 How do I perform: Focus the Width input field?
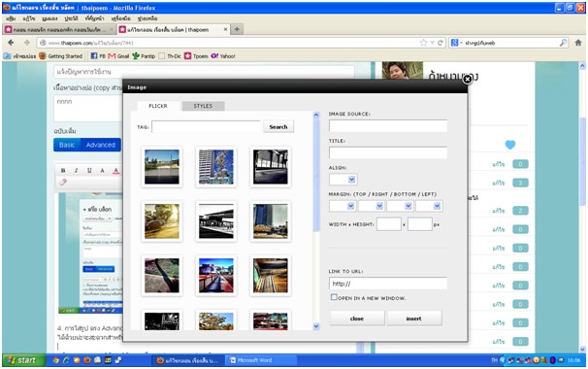pos(389,224)
